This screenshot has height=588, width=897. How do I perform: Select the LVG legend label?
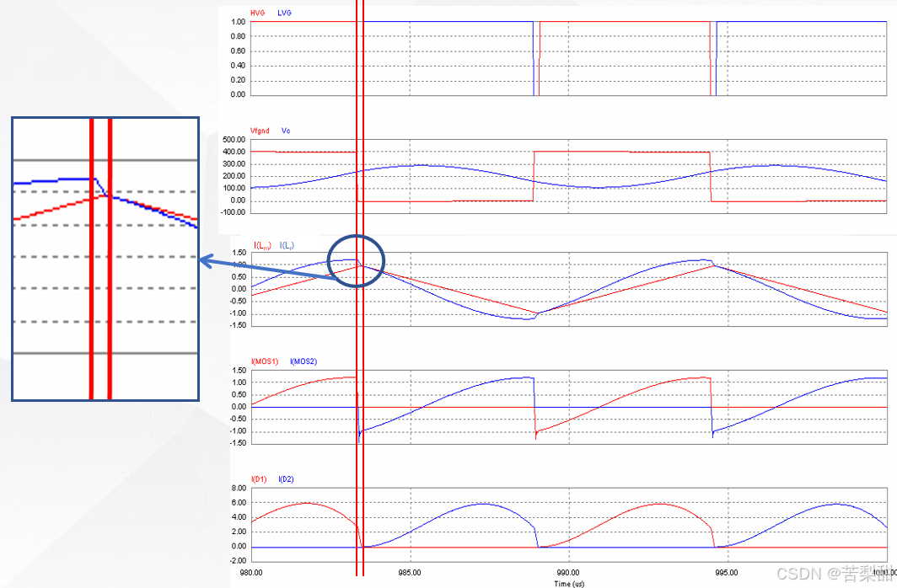[284, 13]
